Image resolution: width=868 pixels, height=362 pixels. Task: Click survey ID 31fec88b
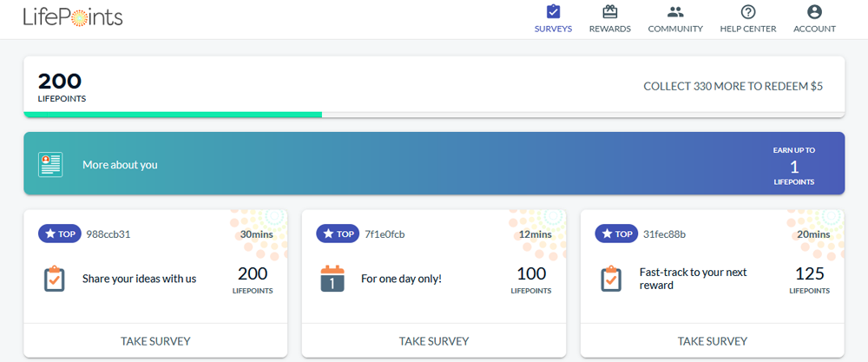pos(664,234)
